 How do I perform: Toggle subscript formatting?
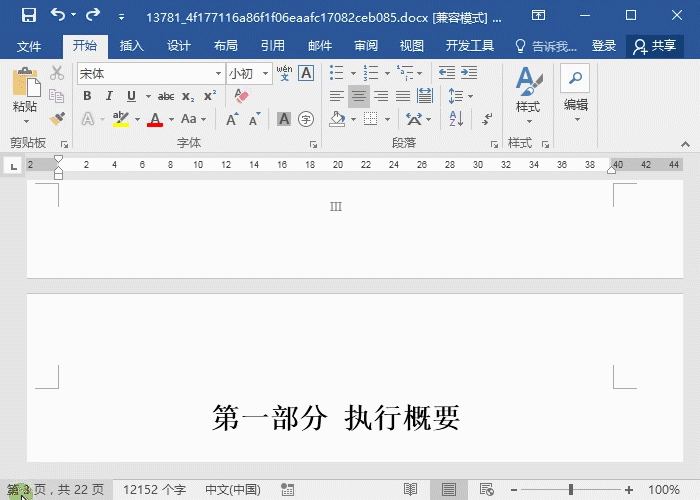(x=188, y=96)
